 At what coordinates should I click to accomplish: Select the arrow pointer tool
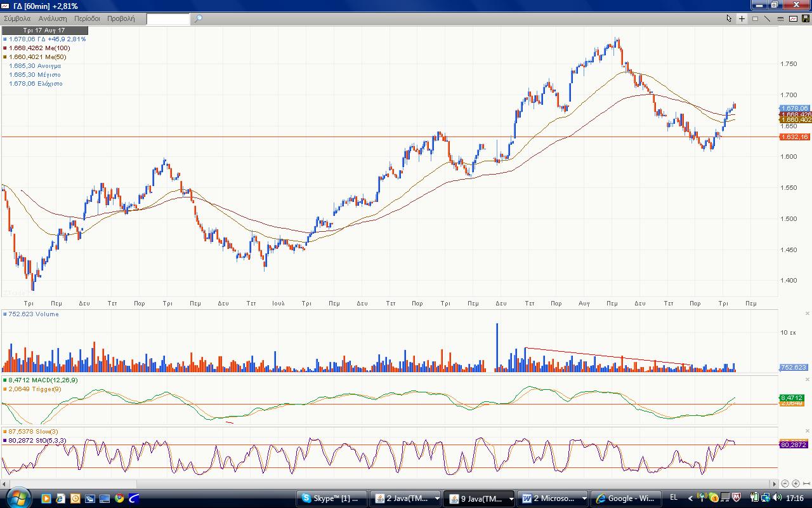(x=730, y=18)
